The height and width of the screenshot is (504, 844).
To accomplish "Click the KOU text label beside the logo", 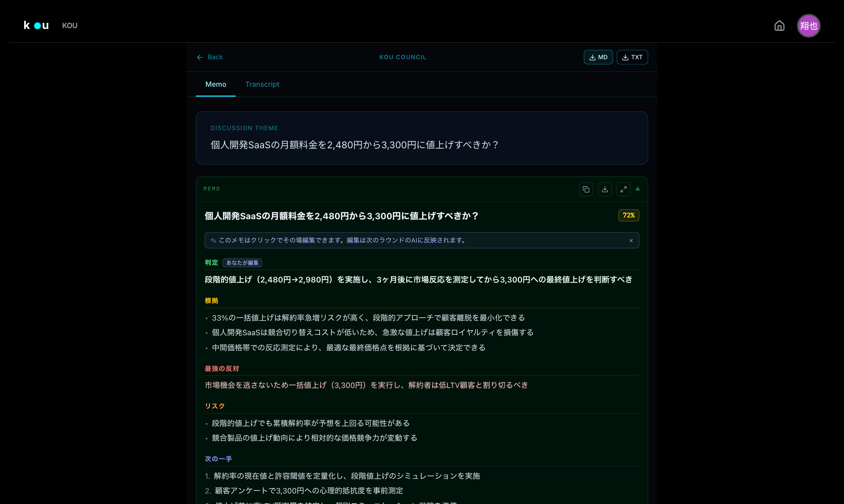I will [x=70, y=25].
